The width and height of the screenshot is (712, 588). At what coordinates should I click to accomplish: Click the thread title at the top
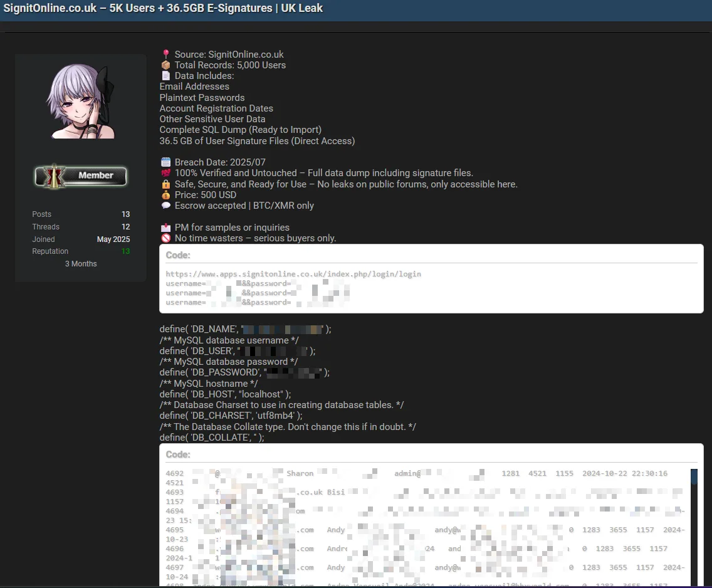pos(164,9)
